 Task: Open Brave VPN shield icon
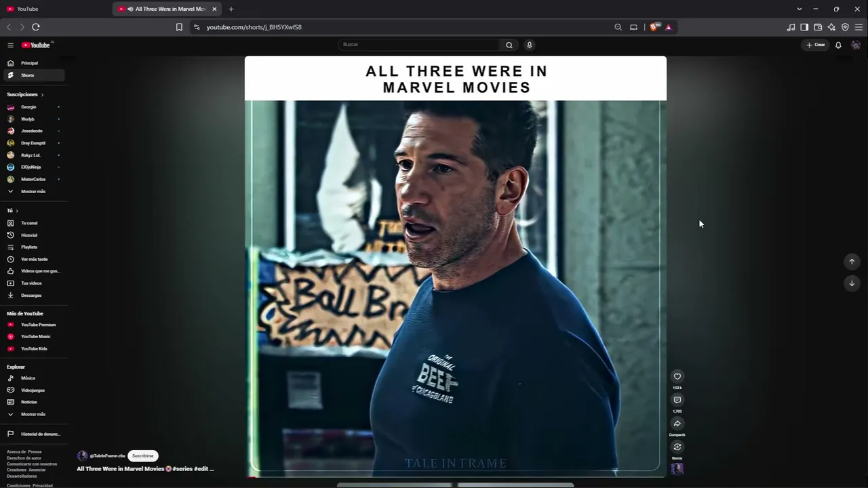(845, 27)
